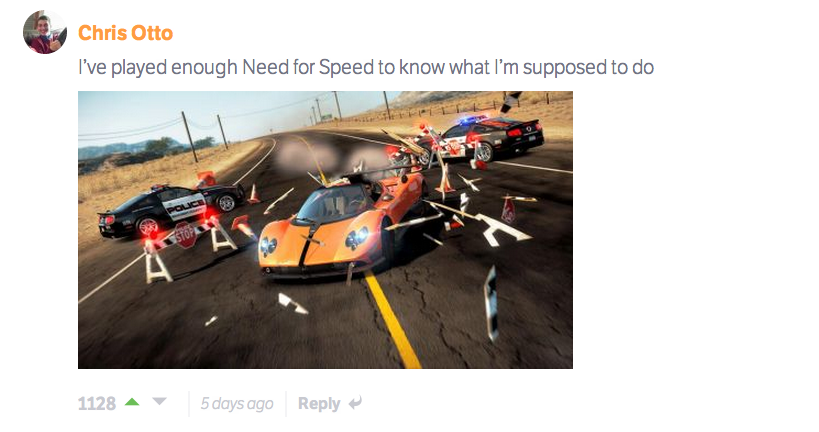Viewport: 819px width, 432px height.
Task: Upvote Chris Otto's comment with green arrow
Action: pyautogui.click(x=132, y=402)
